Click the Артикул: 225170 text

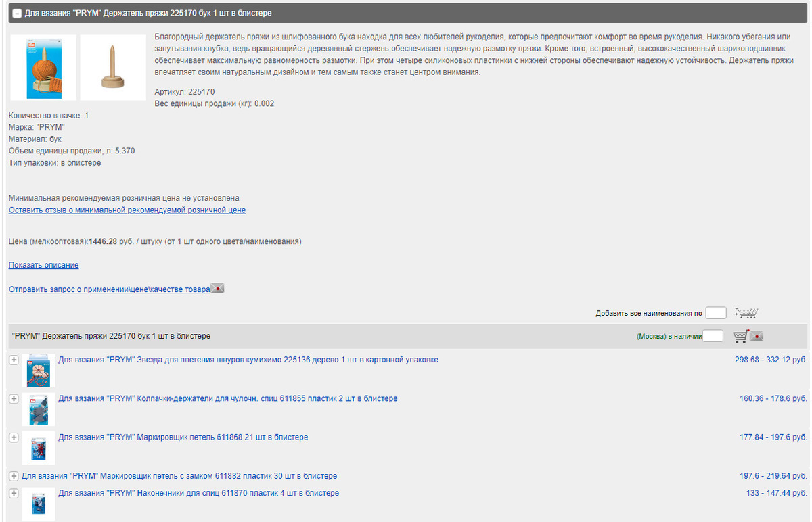[185, 92]
